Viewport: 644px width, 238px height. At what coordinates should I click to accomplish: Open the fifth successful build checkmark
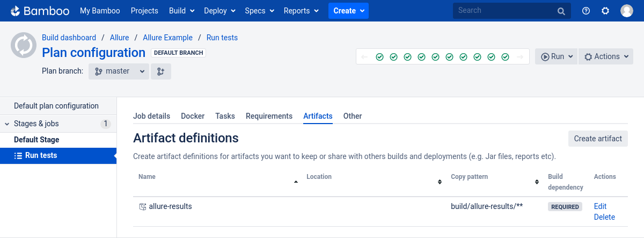pos(435,57)
